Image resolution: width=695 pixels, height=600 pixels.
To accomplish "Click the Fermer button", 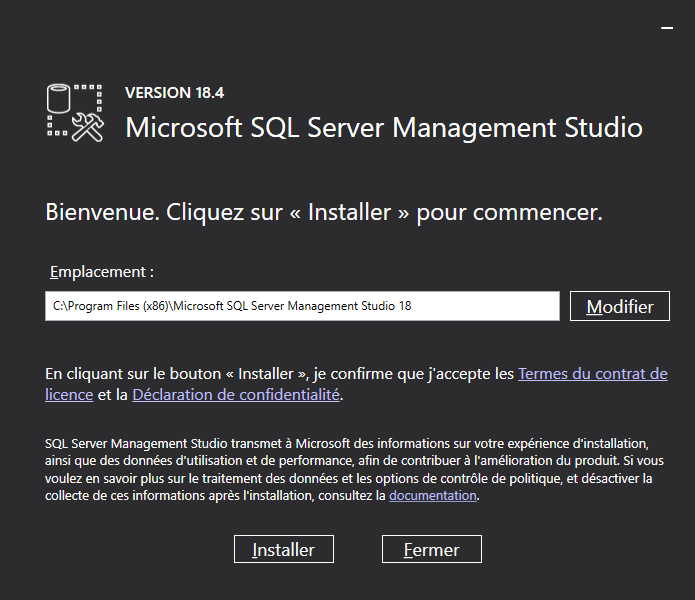I will click(432, 549).
